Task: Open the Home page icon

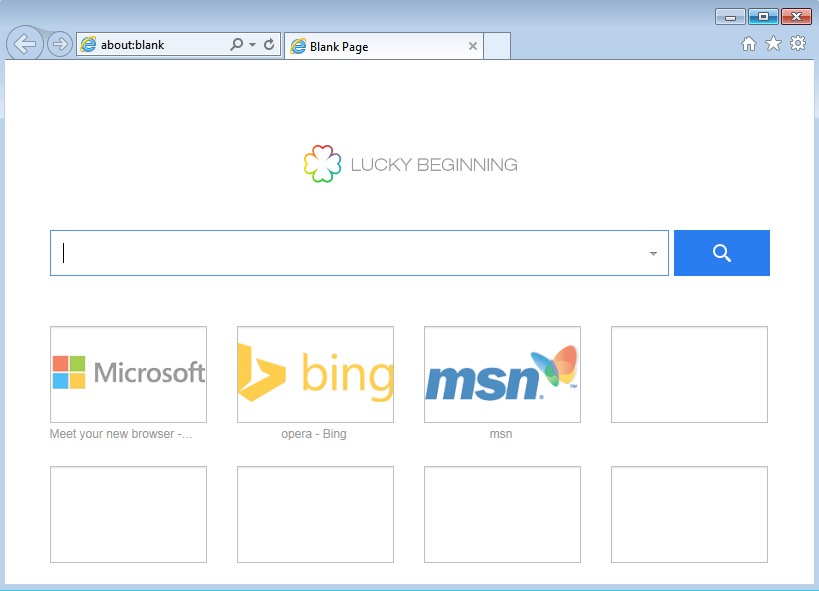Action: pos(749,44)
